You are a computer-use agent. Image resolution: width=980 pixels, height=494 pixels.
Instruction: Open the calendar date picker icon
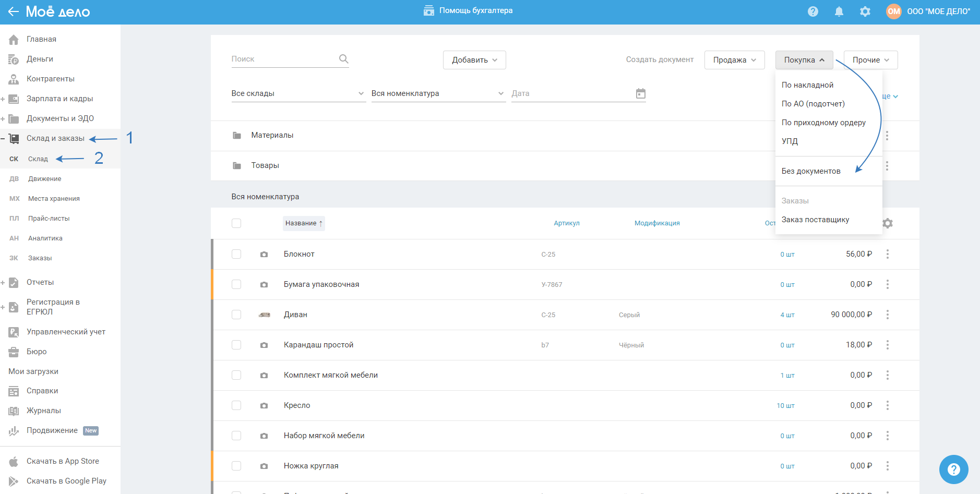coord(640,93)
